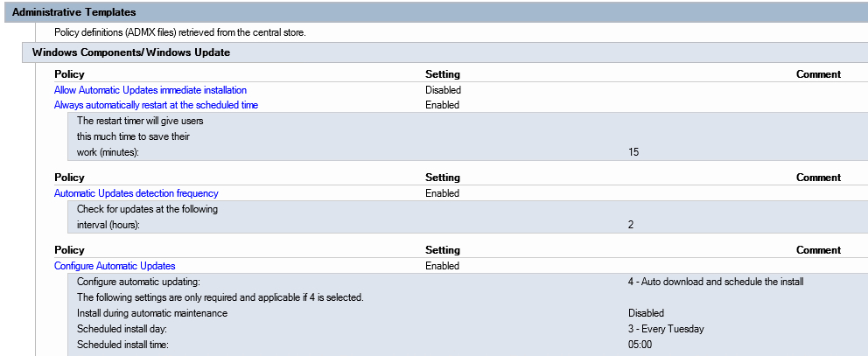This screenshot has height=356, width=868.
Task: Click the first Setting column header
Action: [442, 75]
